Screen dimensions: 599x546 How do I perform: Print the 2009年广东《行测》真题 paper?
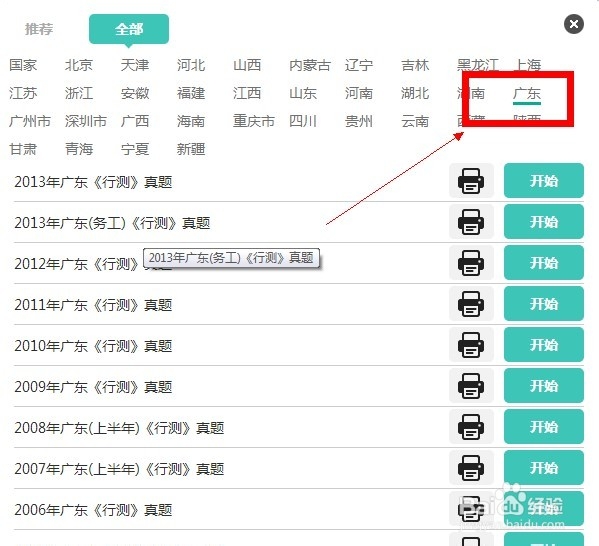coord(471,386)
